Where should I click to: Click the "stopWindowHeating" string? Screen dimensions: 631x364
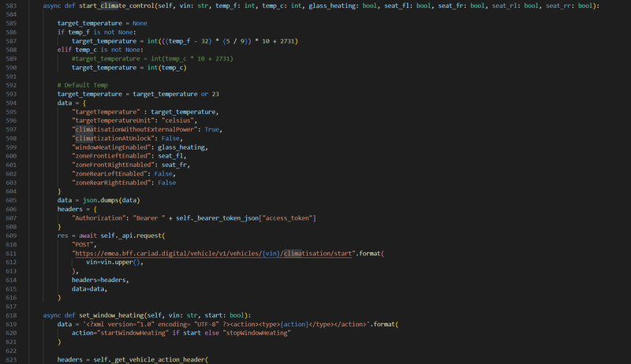click(256, 333)
